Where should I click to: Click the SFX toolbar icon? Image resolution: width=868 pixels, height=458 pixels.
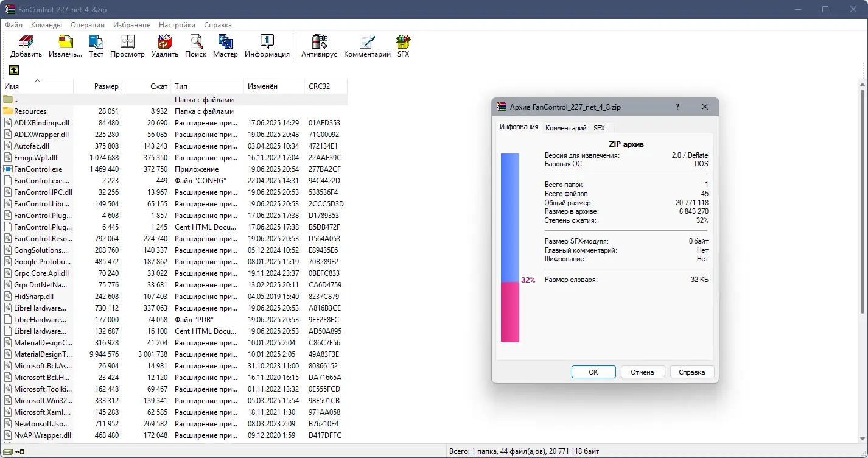[403, 46]
